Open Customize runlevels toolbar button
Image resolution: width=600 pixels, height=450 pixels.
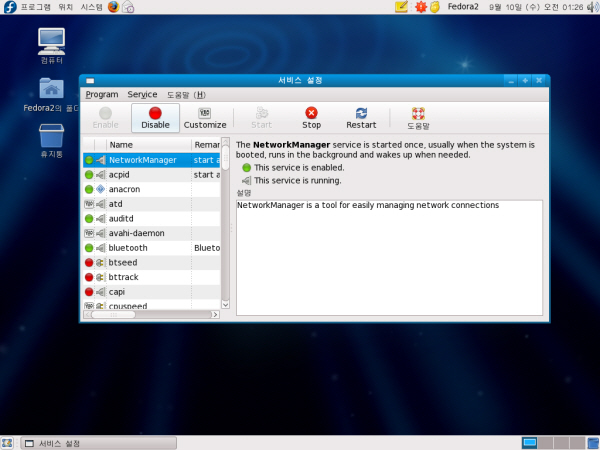205,118
